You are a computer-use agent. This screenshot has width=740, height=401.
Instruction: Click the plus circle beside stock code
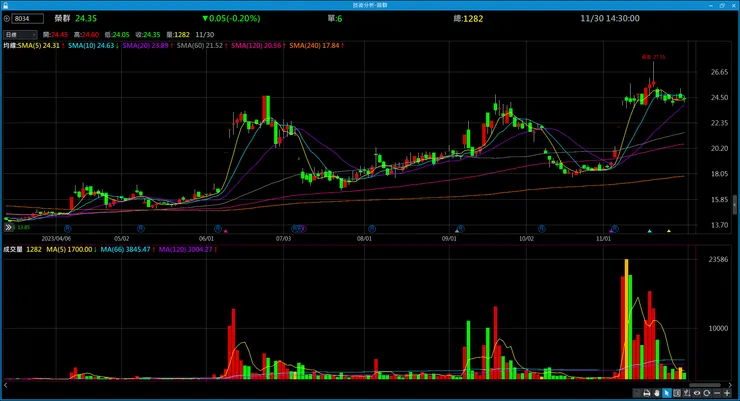(x=7, y=19)
